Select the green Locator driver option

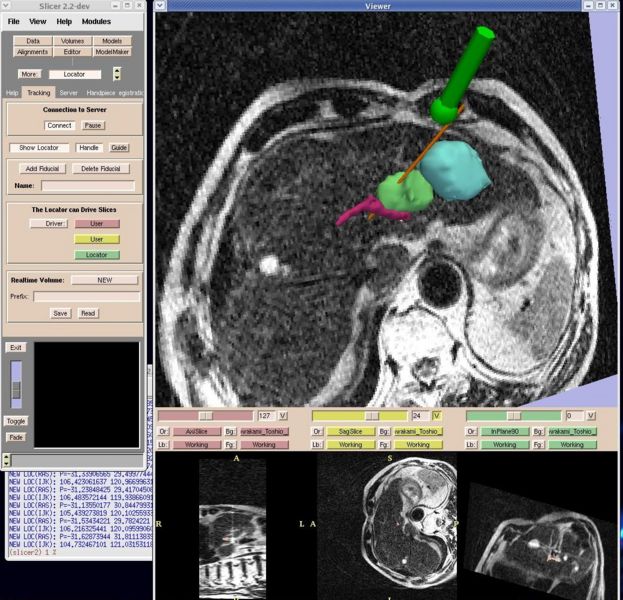(97, 255)
